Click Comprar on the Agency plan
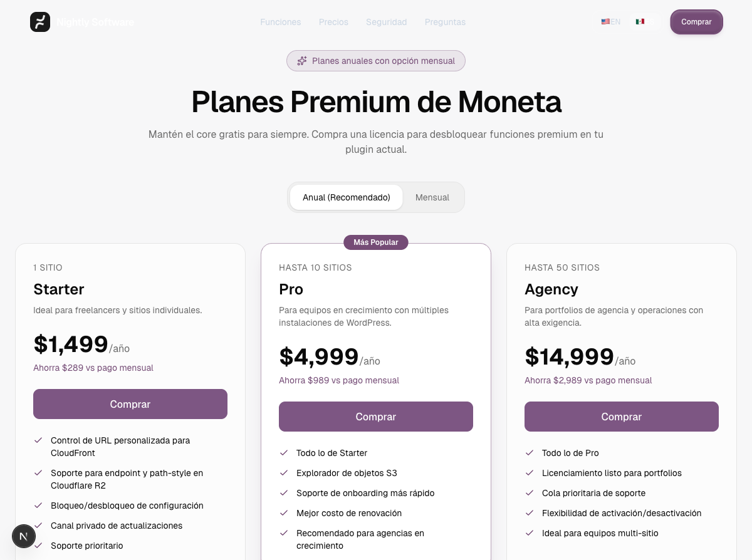This screenshot has height=560, width=752. coord(621,417)
